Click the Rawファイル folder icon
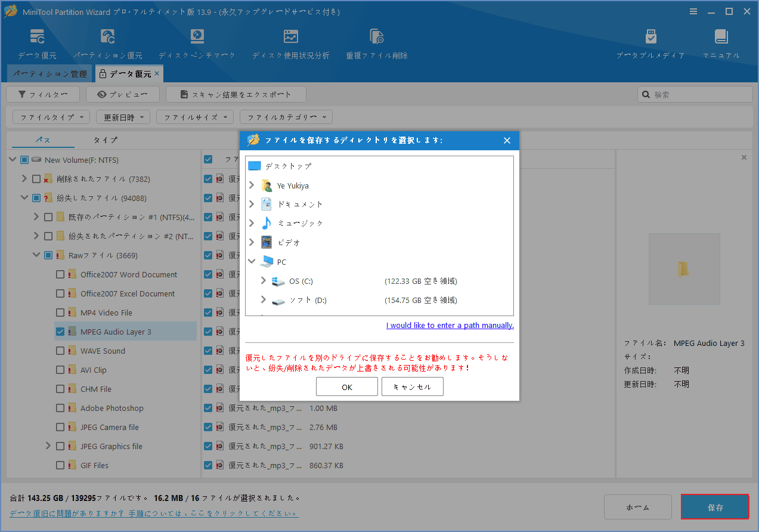Screen dimensions: 759x532 pos(60,255)
